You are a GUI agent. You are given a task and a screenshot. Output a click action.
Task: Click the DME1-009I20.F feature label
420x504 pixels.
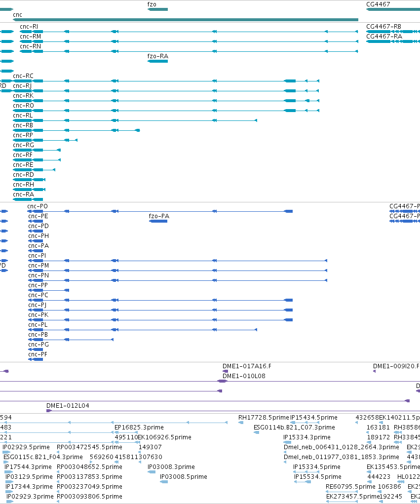[396, 366]
